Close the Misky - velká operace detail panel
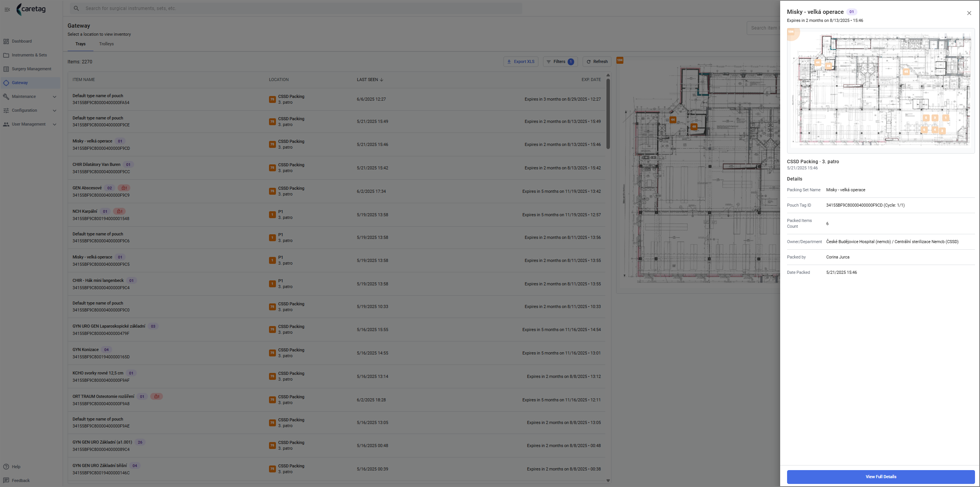Image resolution: width=980 pixels, height=487 pixels. 969,13
